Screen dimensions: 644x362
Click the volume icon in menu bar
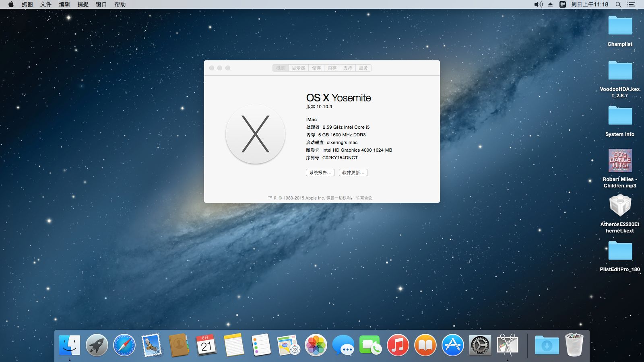tap(539, 4)
